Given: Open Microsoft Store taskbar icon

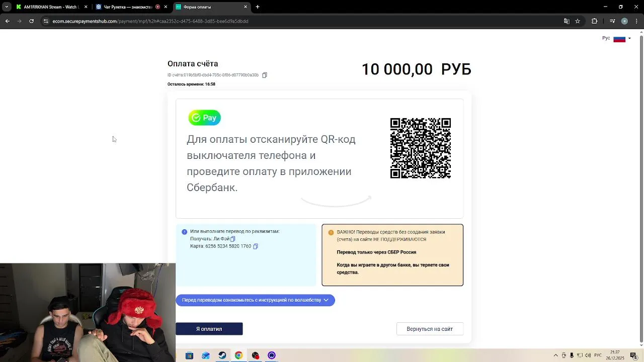Looking at the screenshot, I should 189,355.
